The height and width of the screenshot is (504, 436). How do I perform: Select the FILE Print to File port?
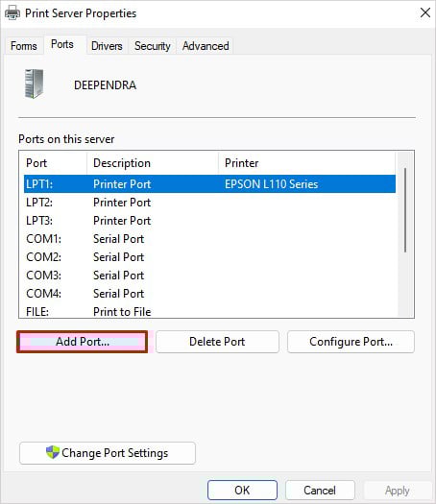(209, 311)
